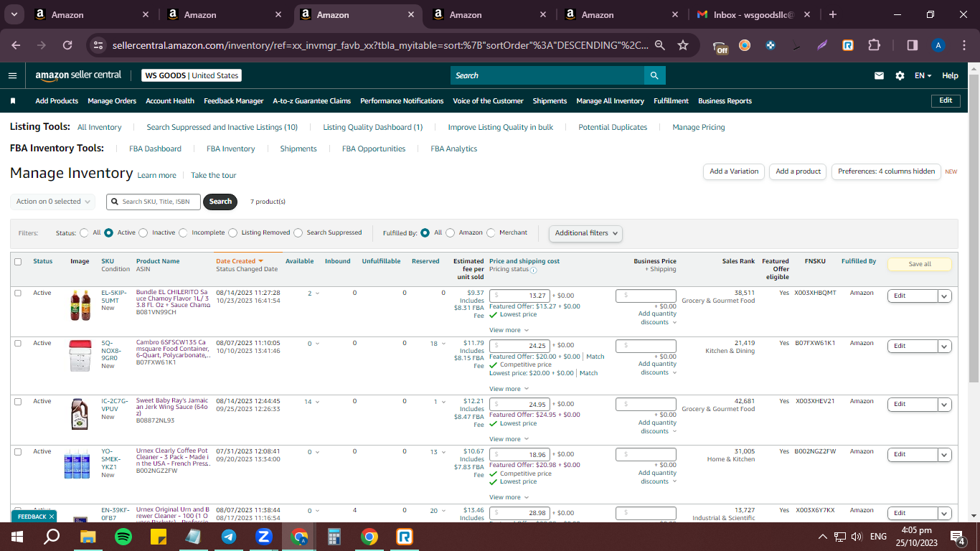The width and height of the screenshot is (980, 551).
Task: Click price field showing 24.25
Action: pos(519,346)
